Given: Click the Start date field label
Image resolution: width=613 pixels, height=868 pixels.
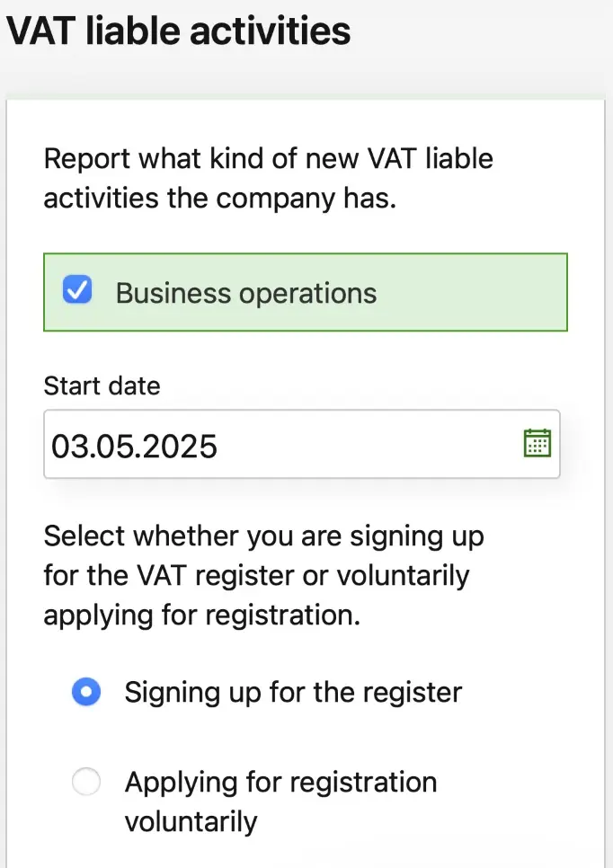Looking at the screenshot, I should (x=102, y=385).
